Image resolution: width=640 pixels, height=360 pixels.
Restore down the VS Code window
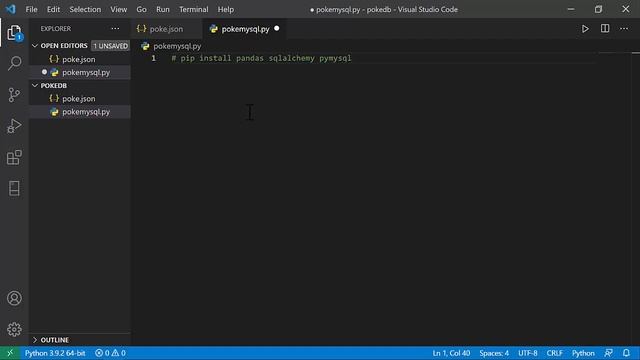coord(598,9)
